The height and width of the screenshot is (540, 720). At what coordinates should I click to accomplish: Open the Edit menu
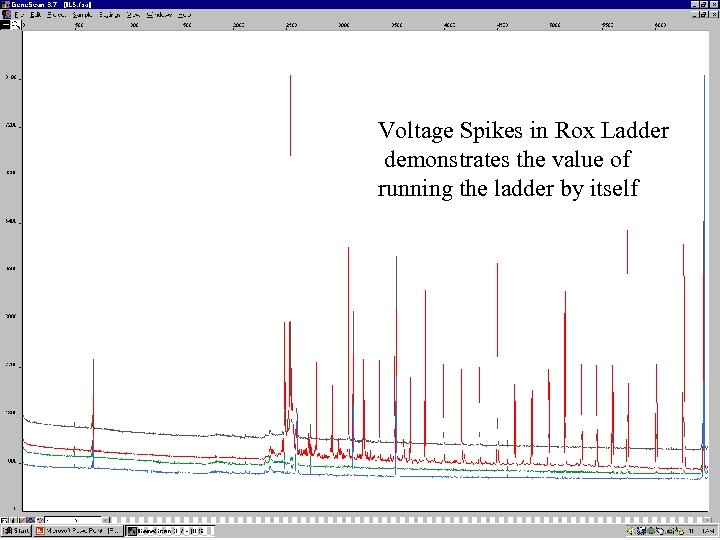(35, 15)
